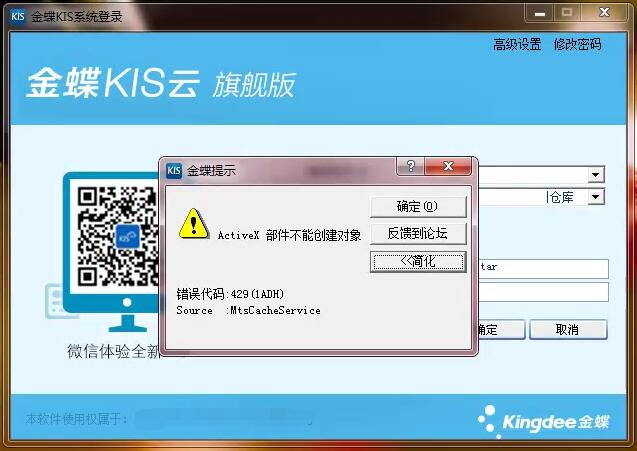Expand the top dropdown behind the dialog
637x451 pixels.
tap(596, 174)
